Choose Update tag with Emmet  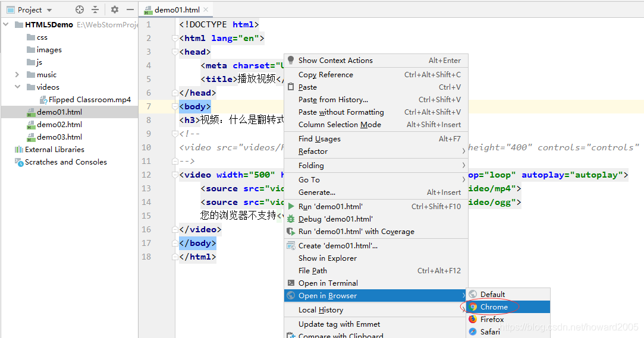(x=376, y=324)
